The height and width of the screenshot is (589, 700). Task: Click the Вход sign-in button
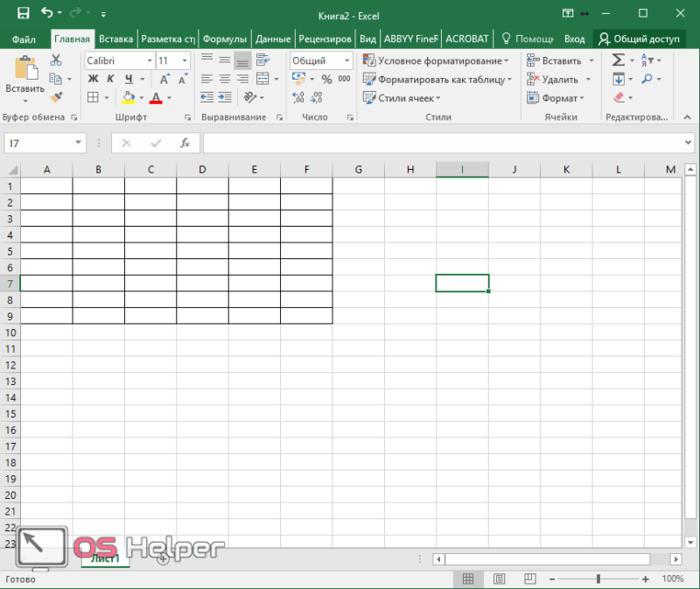pos(574,39)
